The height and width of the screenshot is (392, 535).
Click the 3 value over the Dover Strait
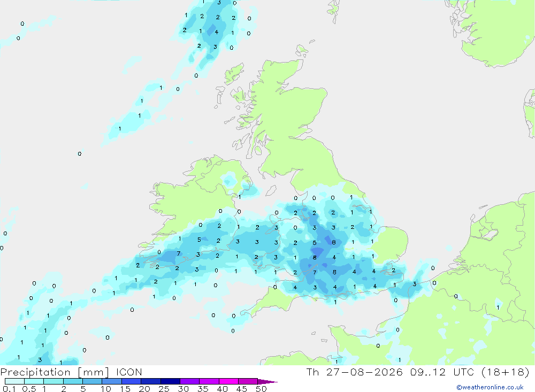coord(415,284)
